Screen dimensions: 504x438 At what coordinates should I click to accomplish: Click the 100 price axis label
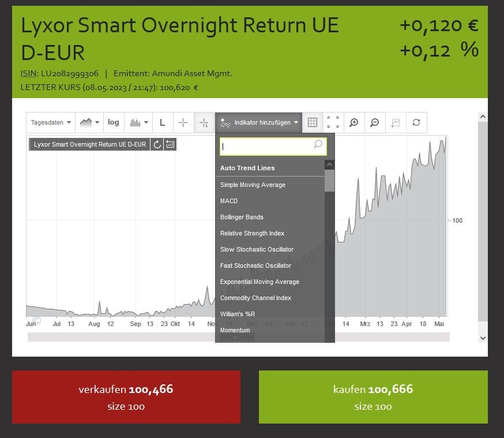coord(457,220)
